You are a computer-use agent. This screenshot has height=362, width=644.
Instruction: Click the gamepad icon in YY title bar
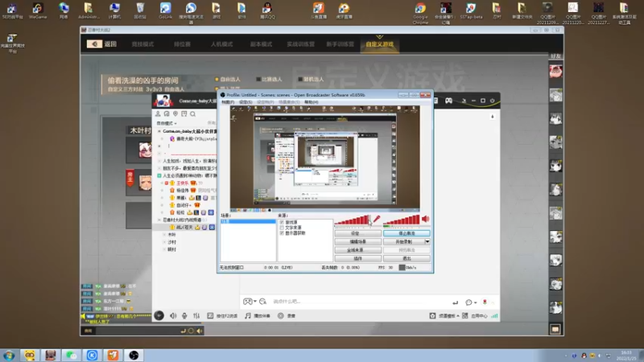coord(448,101)
